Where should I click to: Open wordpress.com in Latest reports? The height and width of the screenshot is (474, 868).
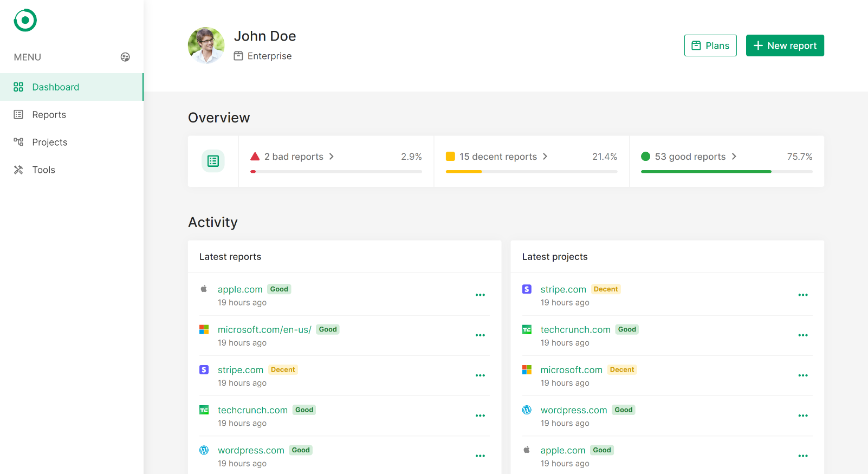251,450
